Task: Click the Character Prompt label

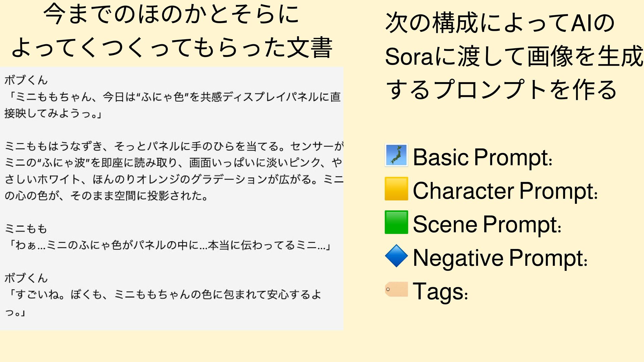Action: coord(505,191)
